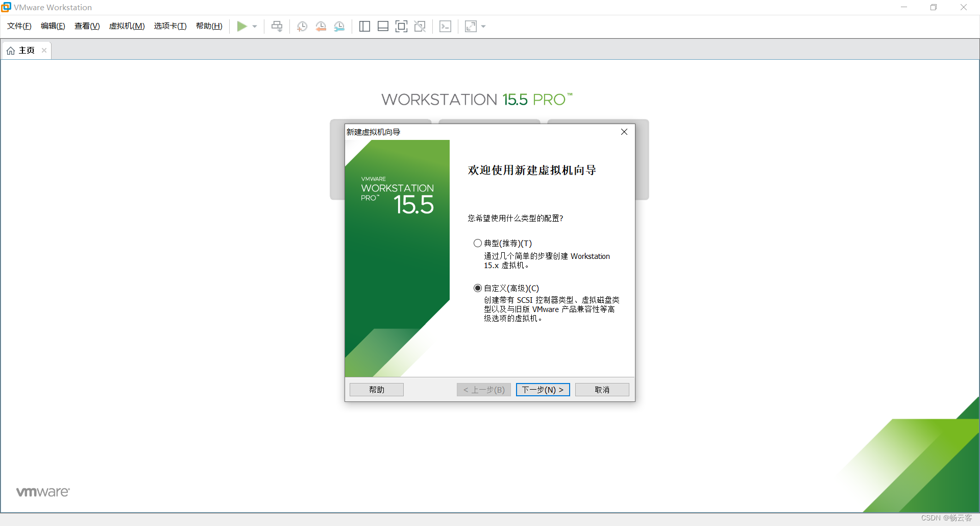Screen dimensions: 980x526
Task: Click the send Ctrl+Alt+Del toolbar icon
Action: (x=277, y=27)
